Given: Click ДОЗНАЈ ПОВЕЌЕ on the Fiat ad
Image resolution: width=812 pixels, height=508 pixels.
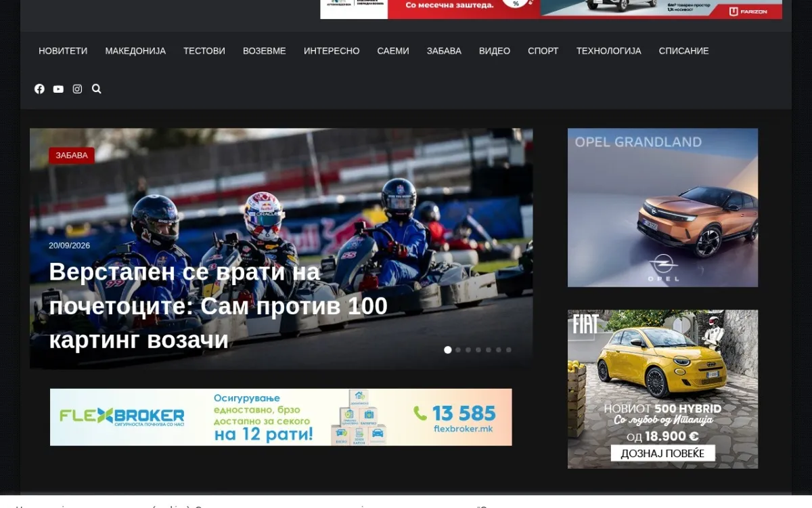Looking at the screenshot, I should (662, 453).
